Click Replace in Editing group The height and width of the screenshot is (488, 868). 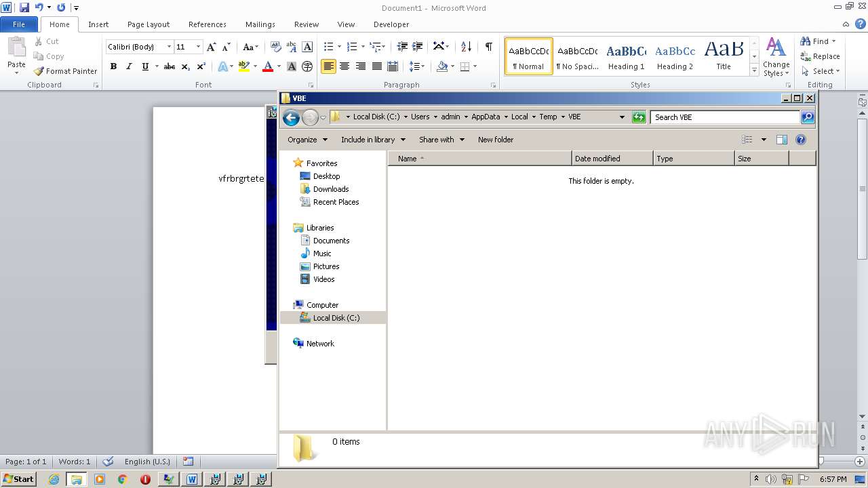(x=820, y=56)
